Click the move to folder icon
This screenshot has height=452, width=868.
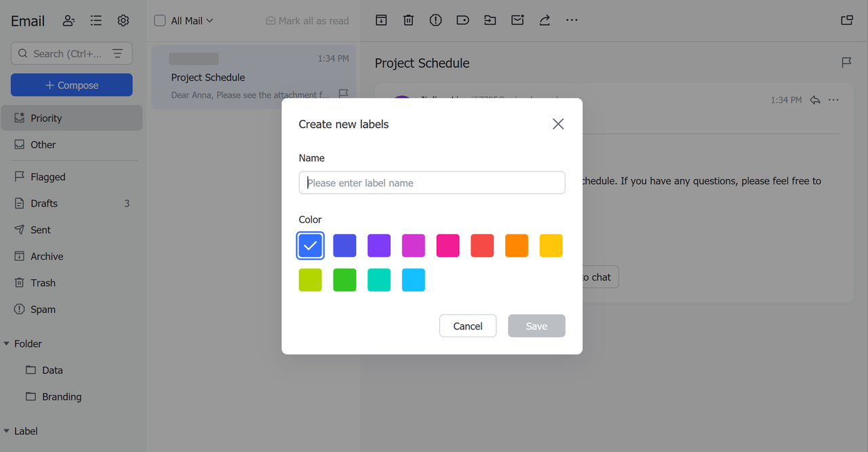tap(490, 20)
